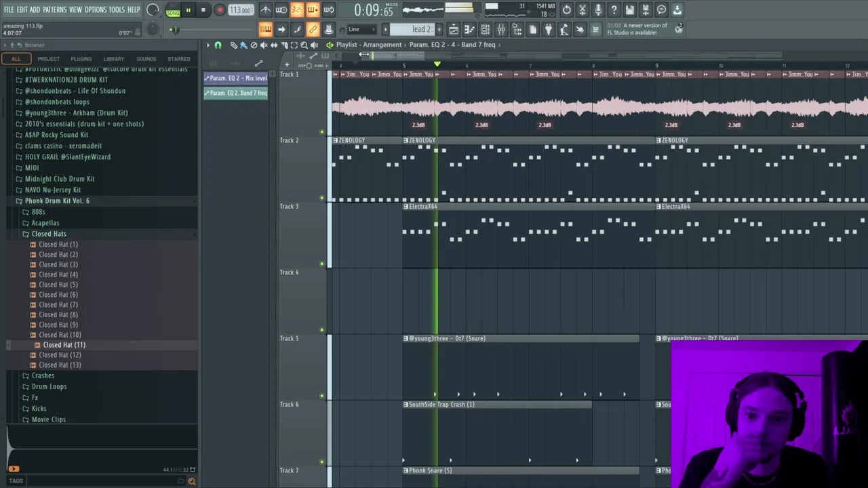Collapse the Phonk Drum Kit Vol. 6 folder
This screenshot has width=868, height=488.
coord(57,201)
